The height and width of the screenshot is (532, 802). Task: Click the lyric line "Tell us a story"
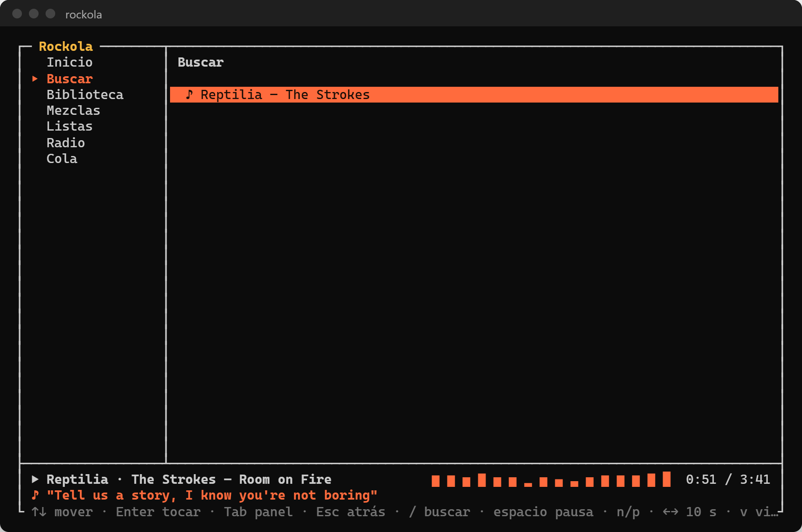[x=212, y=495]
